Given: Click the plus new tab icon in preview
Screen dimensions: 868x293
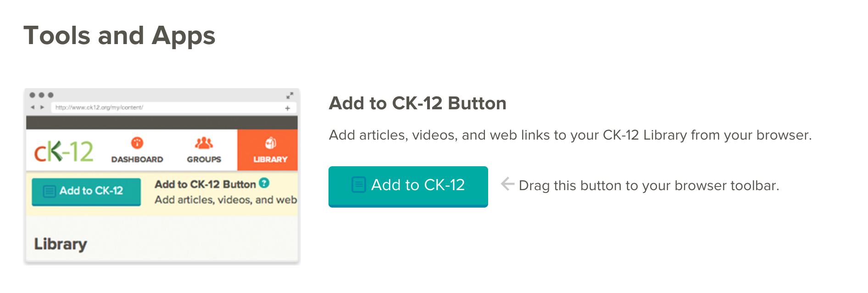Looking at the screenshot, I should coord(288,108).
